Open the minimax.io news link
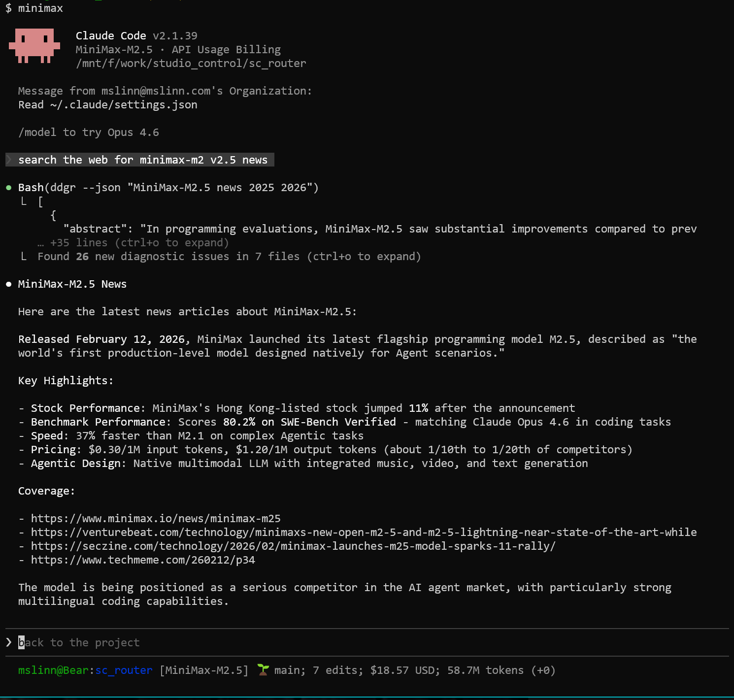Viewport: 734px width, 700px height. tap(156, 519)
